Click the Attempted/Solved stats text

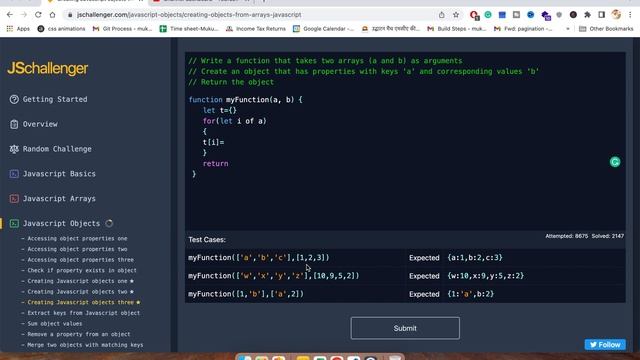[584, 236]
